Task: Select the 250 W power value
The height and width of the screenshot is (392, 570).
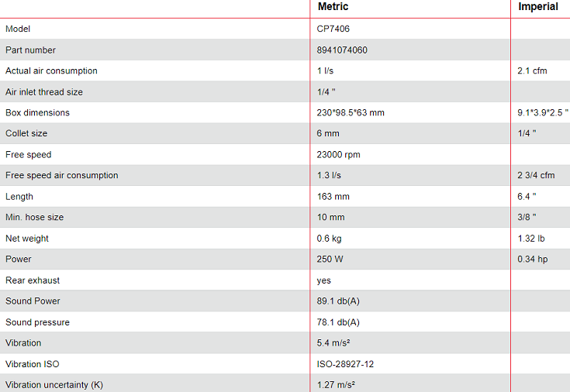Action: (x=330, y=260)
